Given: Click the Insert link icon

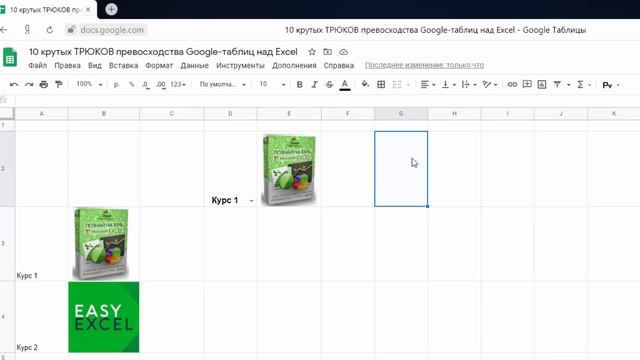Looking at the screenshot, I should pyautogui.click(x=512, y=84).
